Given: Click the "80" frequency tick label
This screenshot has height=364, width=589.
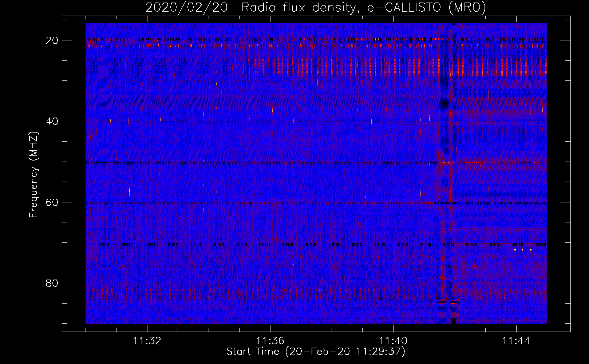Looking at the screenshot, I should click(x=52, y=283).
